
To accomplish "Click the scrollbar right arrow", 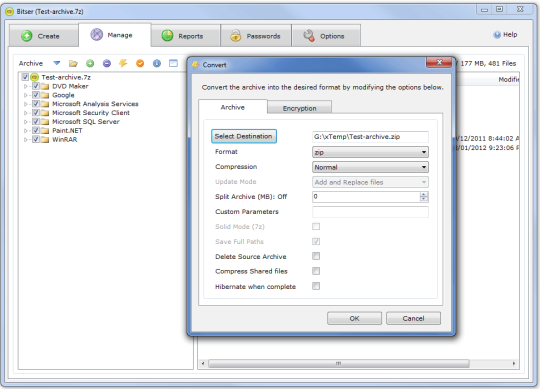I will 514,364.
